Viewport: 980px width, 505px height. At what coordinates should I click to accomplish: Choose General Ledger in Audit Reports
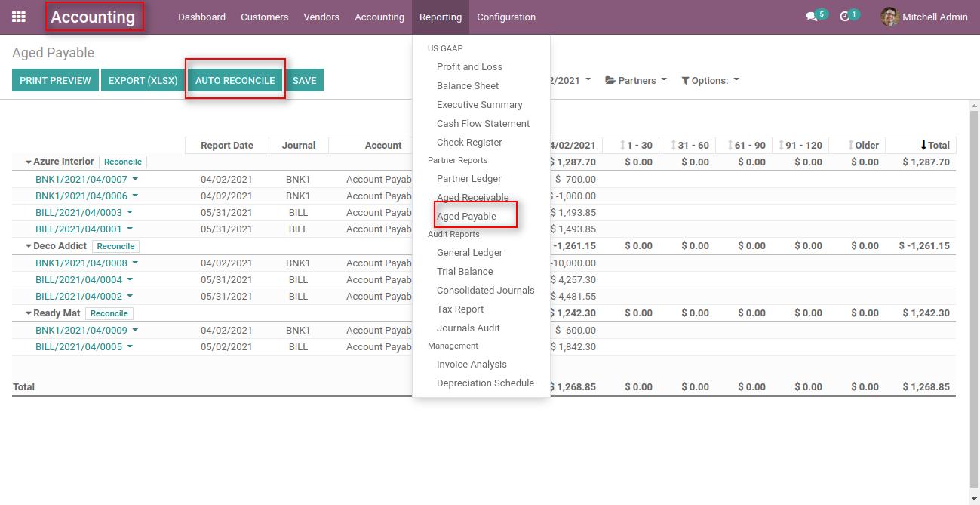point(469,252)
